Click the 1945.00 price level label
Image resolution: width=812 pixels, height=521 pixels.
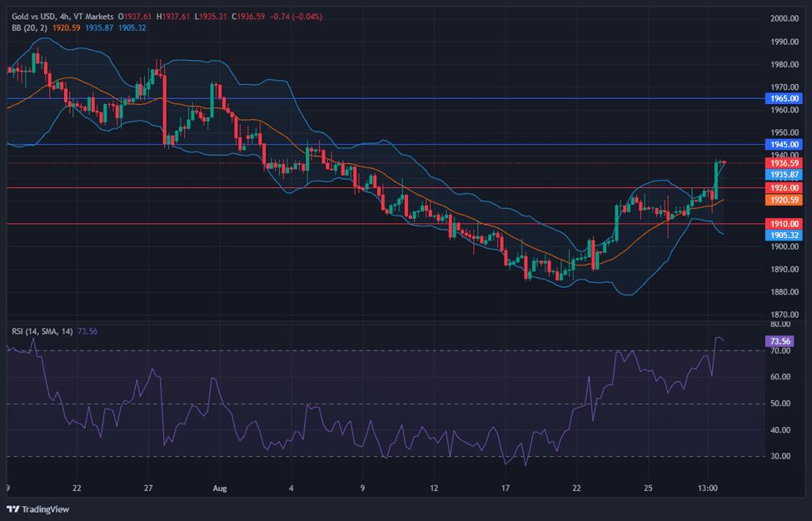click(x=785, y=144)
